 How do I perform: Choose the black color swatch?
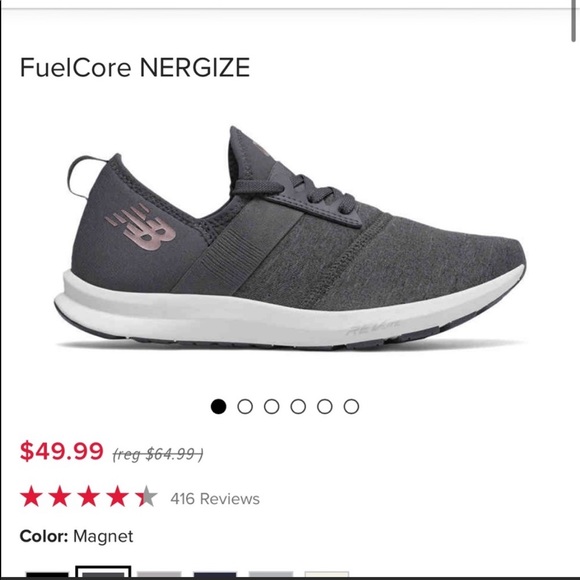click(47, 574)
